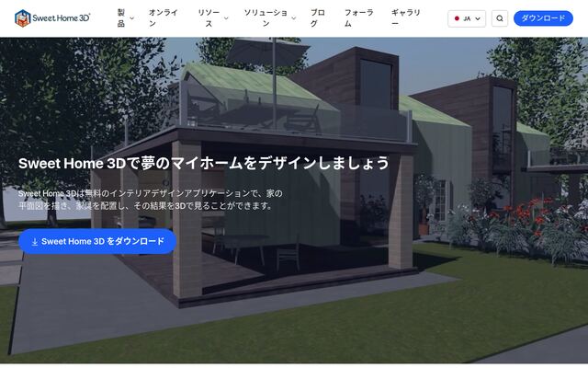Open the ギャラリー page
The height and width of the screenshot is (368, 588).
(406, 18)
